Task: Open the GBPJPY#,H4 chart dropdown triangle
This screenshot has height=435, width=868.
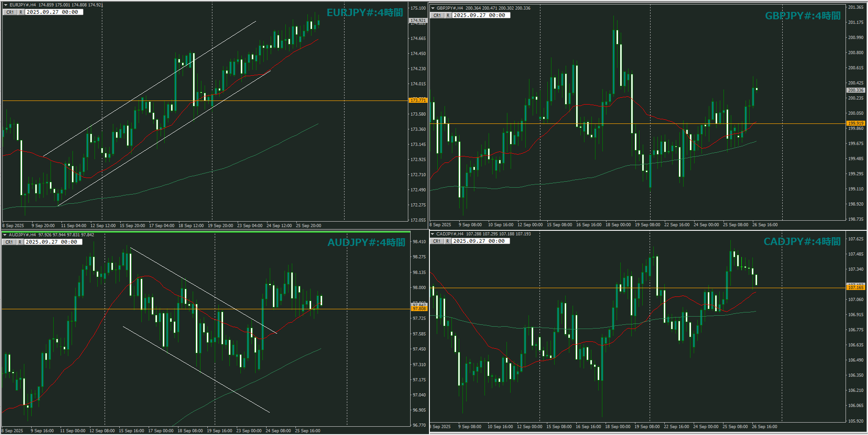Action: [433, 8]
